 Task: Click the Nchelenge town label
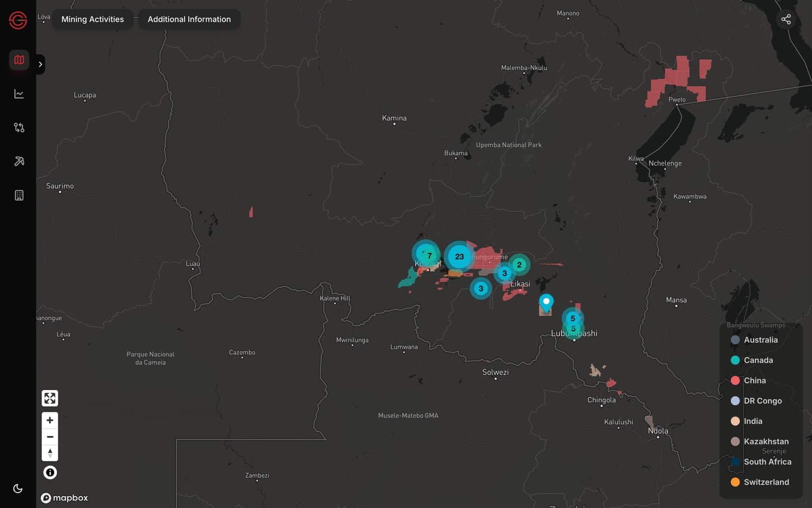(x=665, y=163)
